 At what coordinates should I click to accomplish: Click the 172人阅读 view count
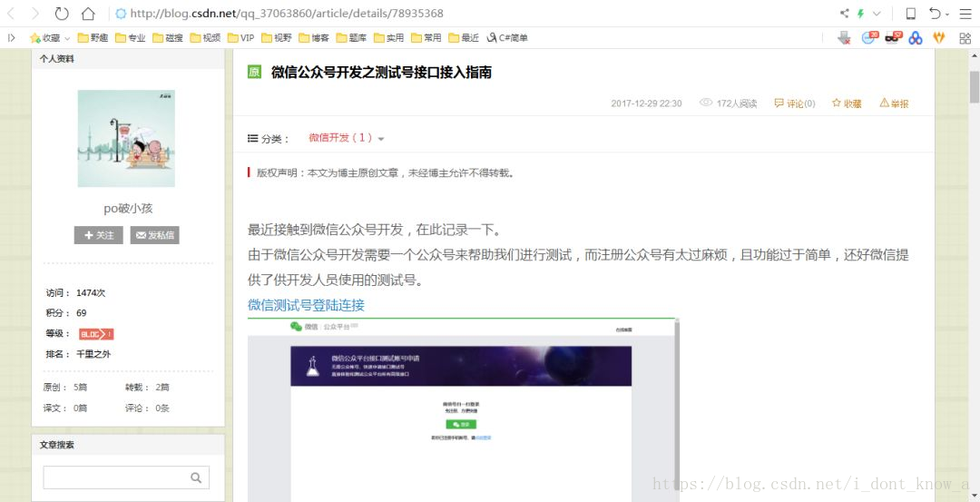point(728,103)
